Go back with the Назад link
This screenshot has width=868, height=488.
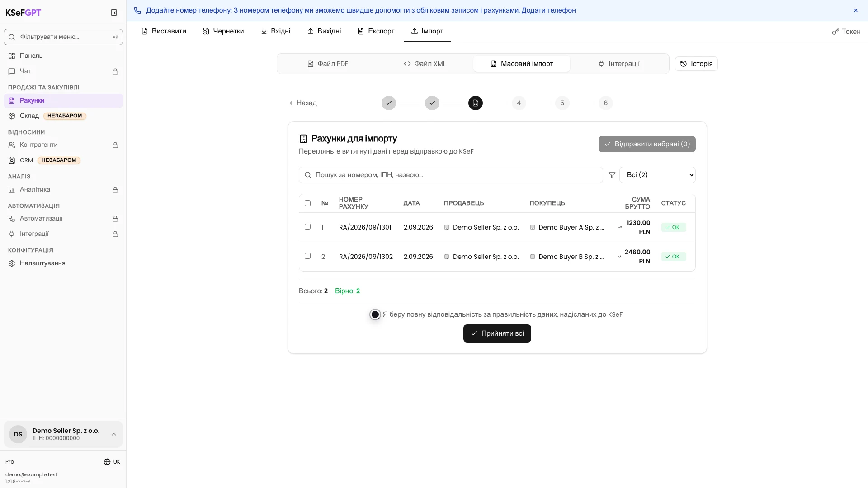[303, 103]
